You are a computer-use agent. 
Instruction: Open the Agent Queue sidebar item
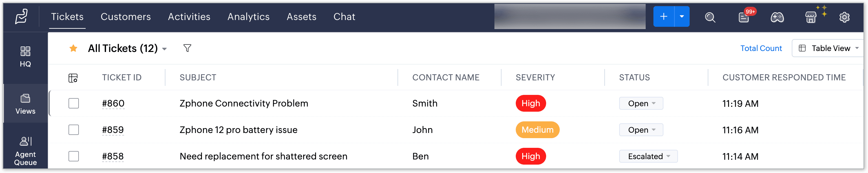25,150
